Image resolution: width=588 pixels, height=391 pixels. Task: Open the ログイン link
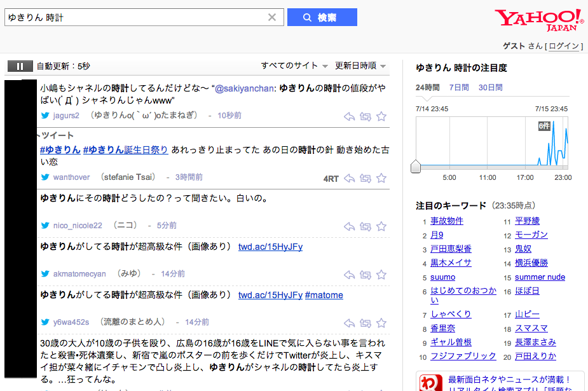tap(564, 46)
